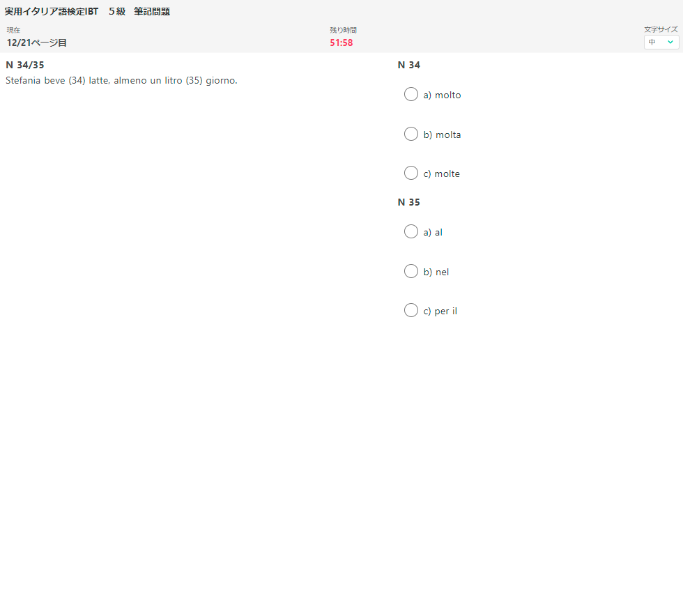Open the 文字サイズ font size dropdown
683x616 pixels.
pos(661,43)
